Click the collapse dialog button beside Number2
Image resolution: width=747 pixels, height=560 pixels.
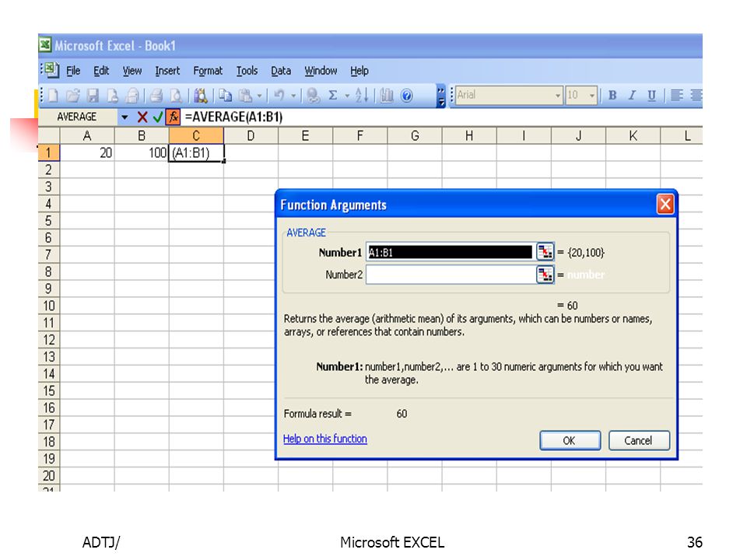tap(545, 275)
